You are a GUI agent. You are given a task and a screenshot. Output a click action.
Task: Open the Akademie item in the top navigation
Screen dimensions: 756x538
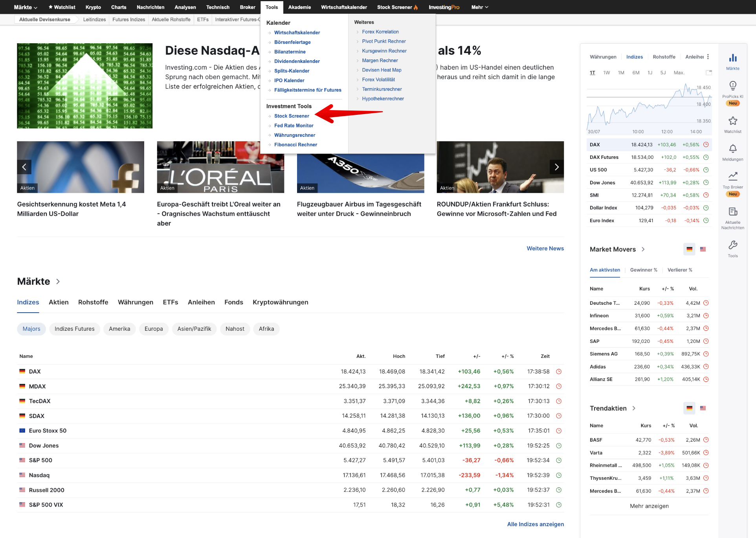click(299, 7)
